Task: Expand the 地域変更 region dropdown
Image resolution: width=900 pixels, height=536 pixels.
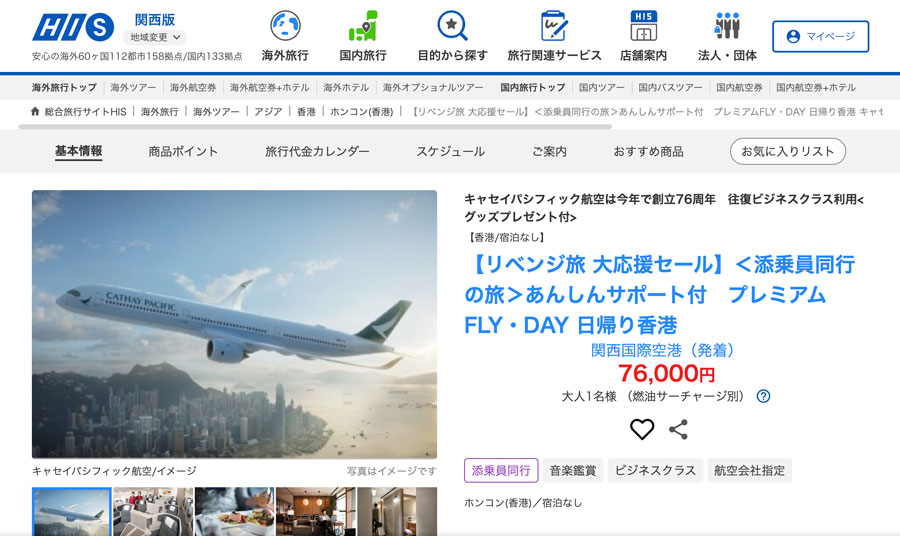Action: tap(154, 37)
